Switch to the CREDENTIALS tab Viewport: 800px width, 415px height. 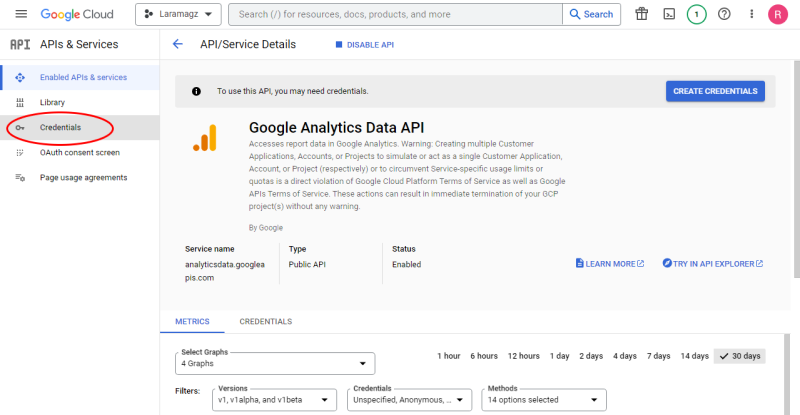266,322
